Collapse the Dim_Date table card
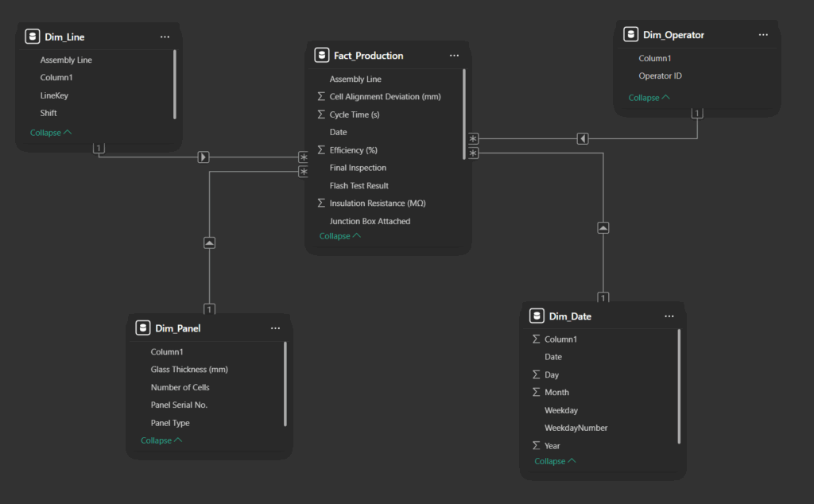The image size is (814, 504). click(x=555, y=461)
